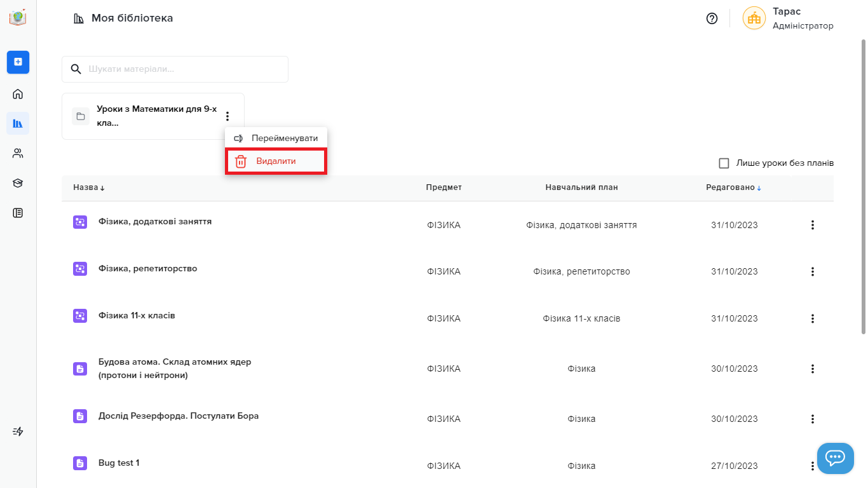
Task: Open the Bug test 1 lesson title
Action: point(119,463)
